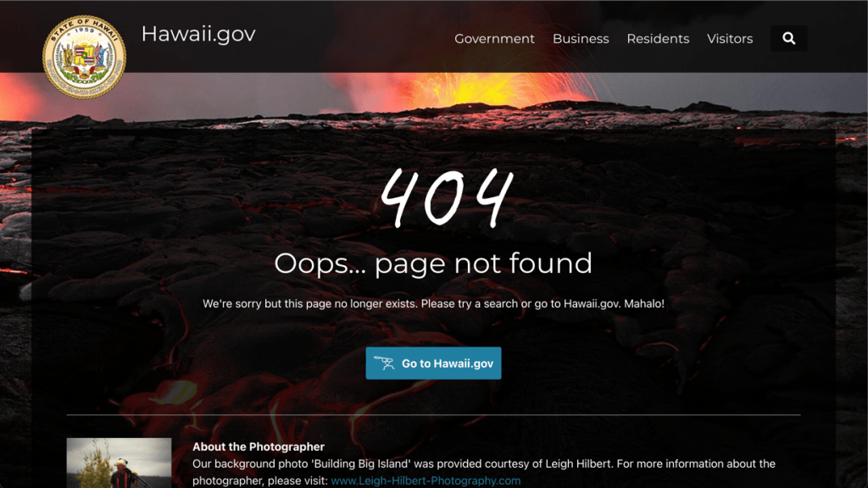868x488 pixels.
Task: Open the search magnifier icon
Action: (x=789, y=38)
